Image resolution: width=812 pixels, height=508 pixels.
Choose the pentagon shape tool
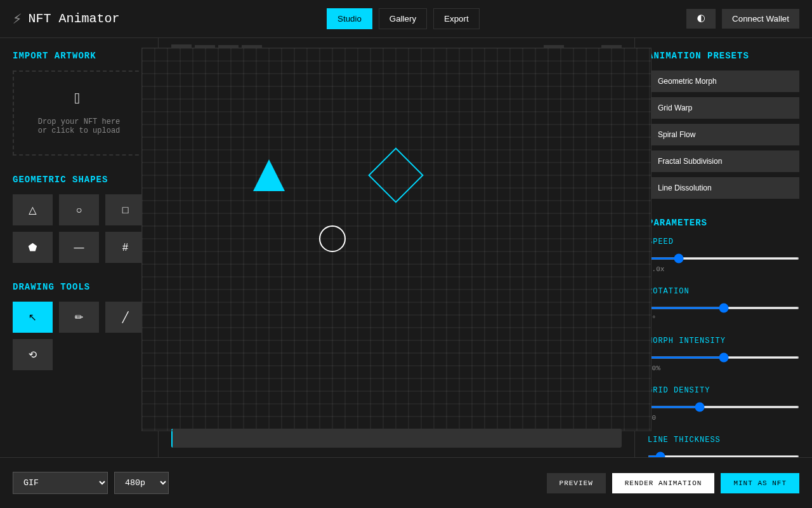point(32,247)
